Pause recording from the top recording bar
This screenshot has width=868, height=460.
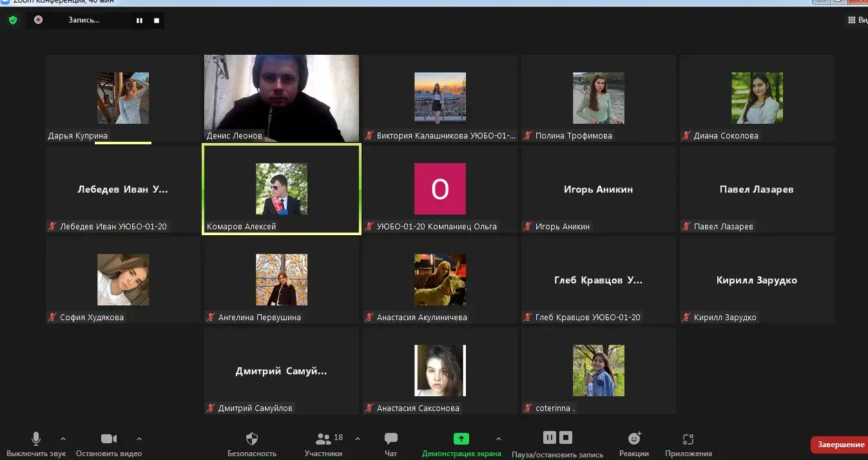tap(139, 21)
